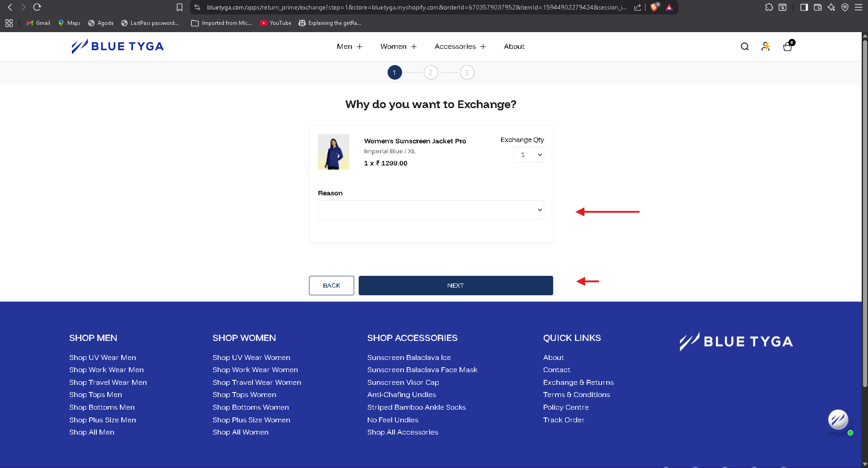Open the user account icon
Viewport: 868px width, 468px height.
tap(765, 47)
